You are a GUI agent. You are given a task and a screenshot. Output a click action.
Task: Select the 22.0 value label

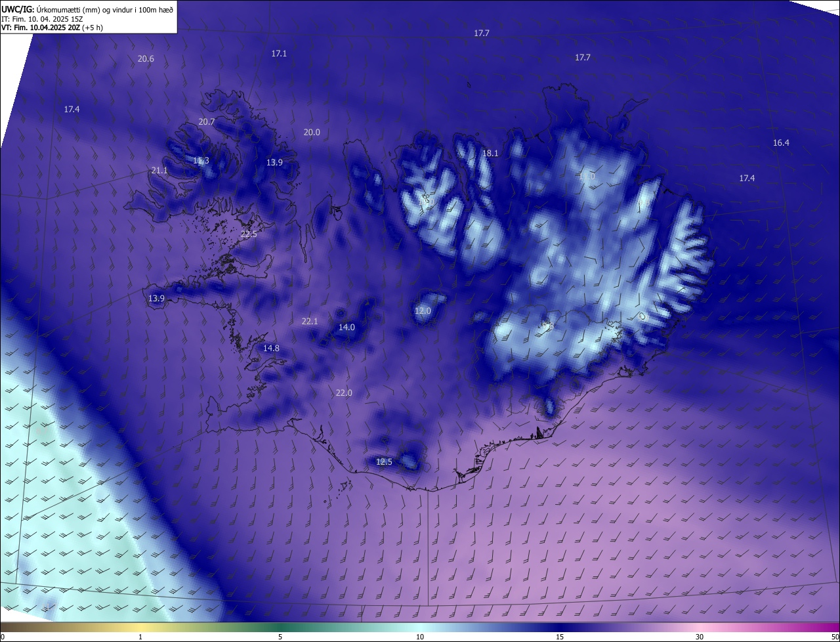point(344,393)
